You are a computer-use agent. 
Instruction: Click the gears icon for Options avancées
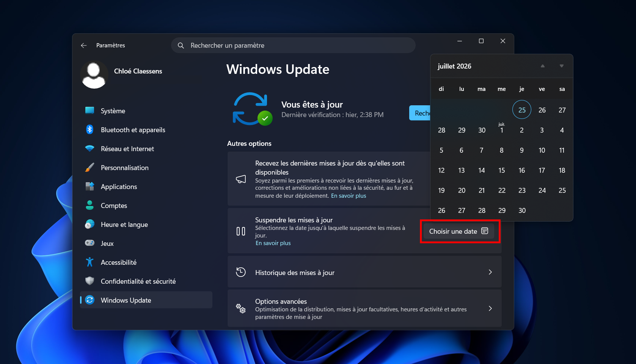[x=241, y=308]
